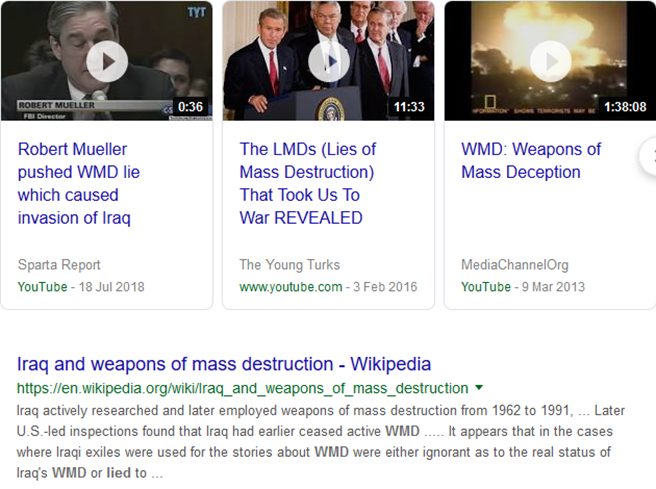Open 'The LMDs (Lies of Mass Destruction)' link
Image resolution: width=656 pixels, height=489 pixels.
coord(308,184)
